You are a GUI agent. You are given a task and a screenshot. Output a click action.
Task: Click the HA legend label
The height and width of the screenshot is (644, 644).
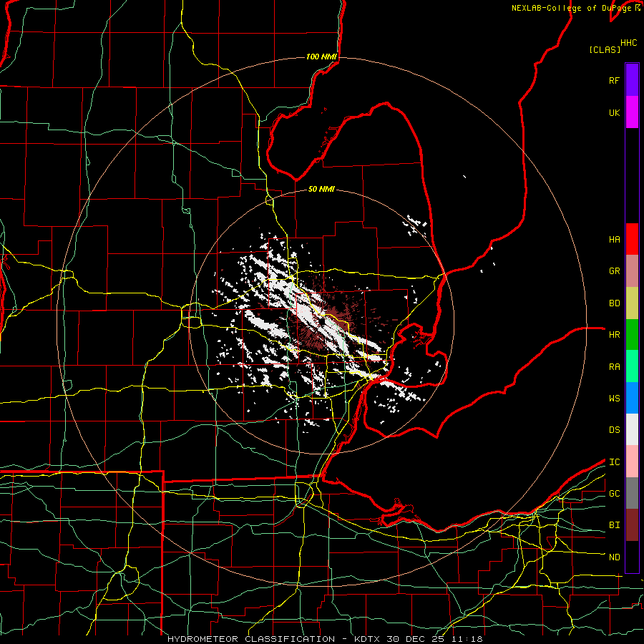point(614,240)
